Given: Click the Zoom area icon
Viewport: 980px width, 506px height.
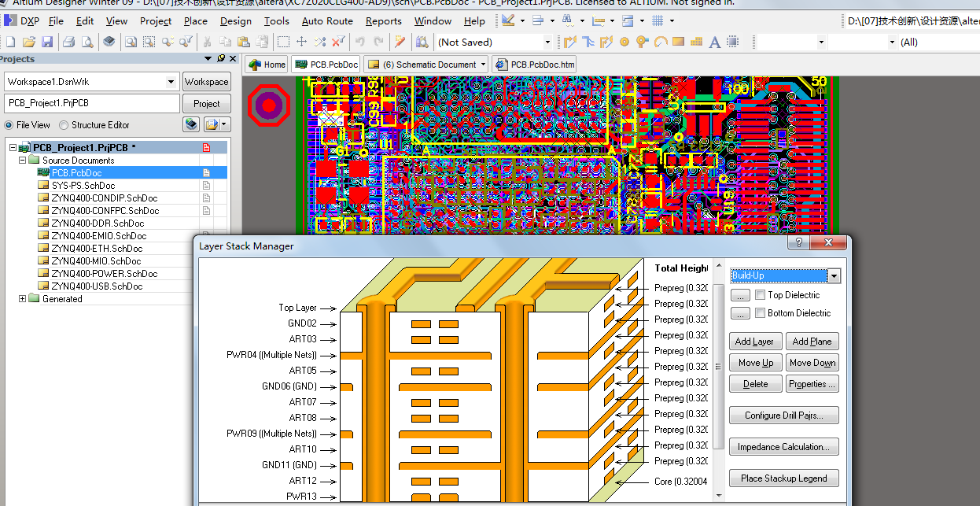Looking at the screenshot, I should coord(149,42).
